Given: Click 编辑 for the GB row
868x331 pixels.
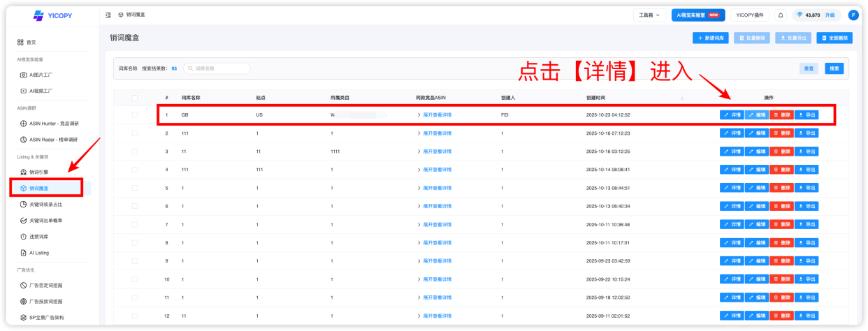Looking at the screenshot, I should tap(756, 115).
